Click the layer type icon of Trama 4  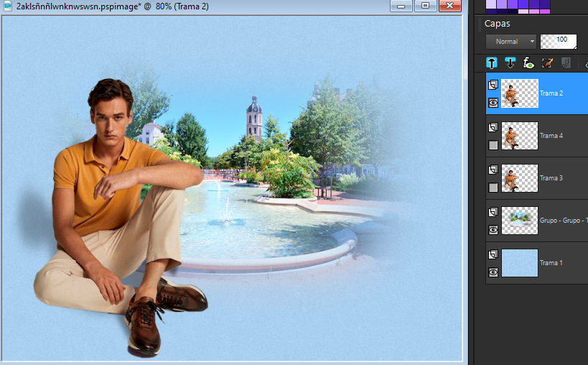(x=493, y=128)
